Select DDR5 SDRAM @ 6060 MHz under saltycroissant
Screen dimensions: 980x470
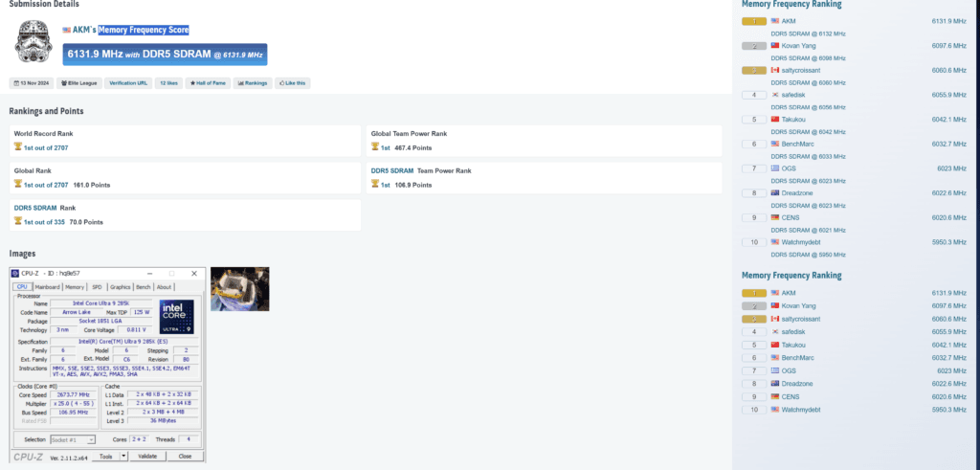(x=808, y=82)
